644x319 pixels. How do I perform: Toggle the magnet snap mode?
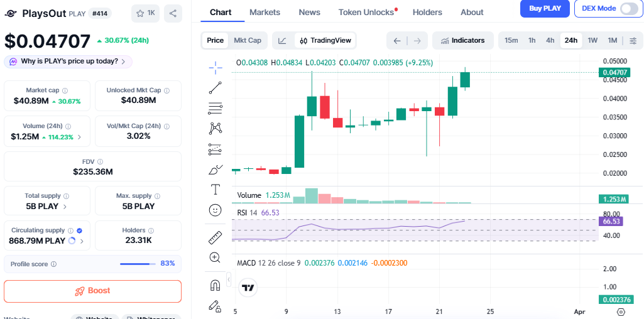coord(216,285)
